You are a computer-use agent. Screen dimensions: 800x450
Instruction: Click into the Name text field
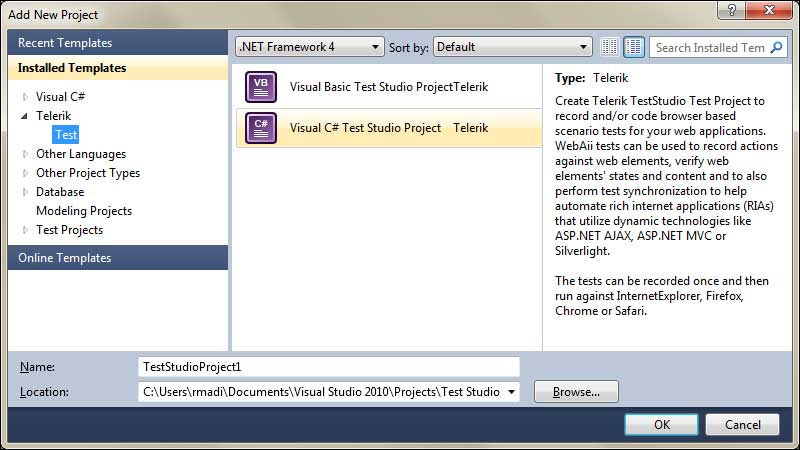(x=329, y=367)
